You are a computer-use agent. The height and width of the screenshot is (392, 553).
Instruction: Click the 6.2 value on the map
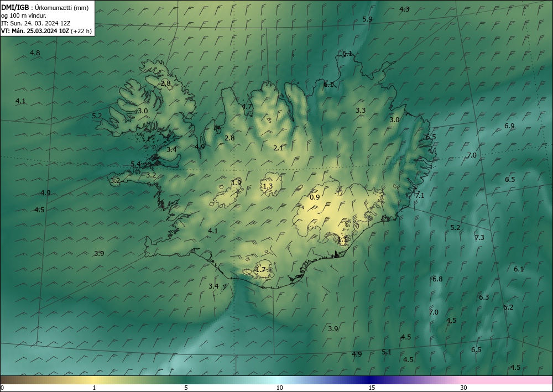(508, 307)
